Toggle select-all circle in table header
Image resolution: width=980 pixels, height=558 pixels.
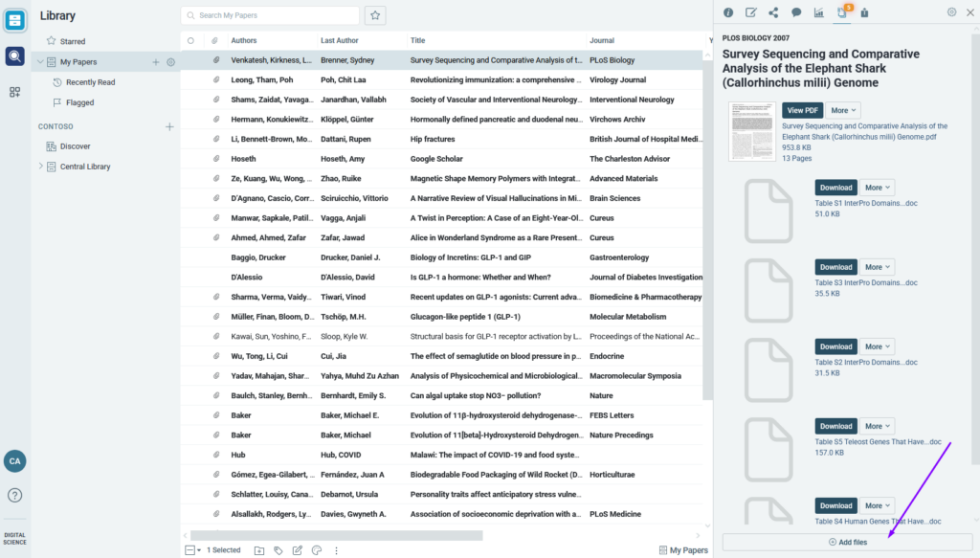click(x=190, y=40)
